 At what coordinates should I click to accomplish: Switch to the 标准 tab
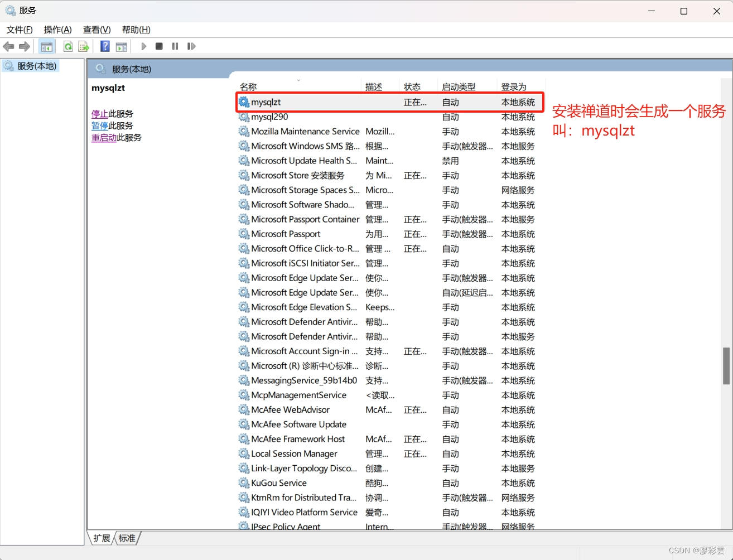(127, 538)
